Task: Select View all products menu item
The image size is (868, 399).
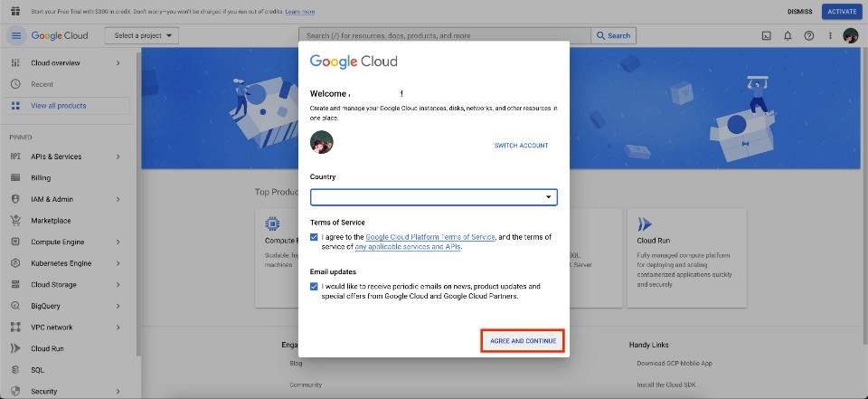Action: pos(67,106)
